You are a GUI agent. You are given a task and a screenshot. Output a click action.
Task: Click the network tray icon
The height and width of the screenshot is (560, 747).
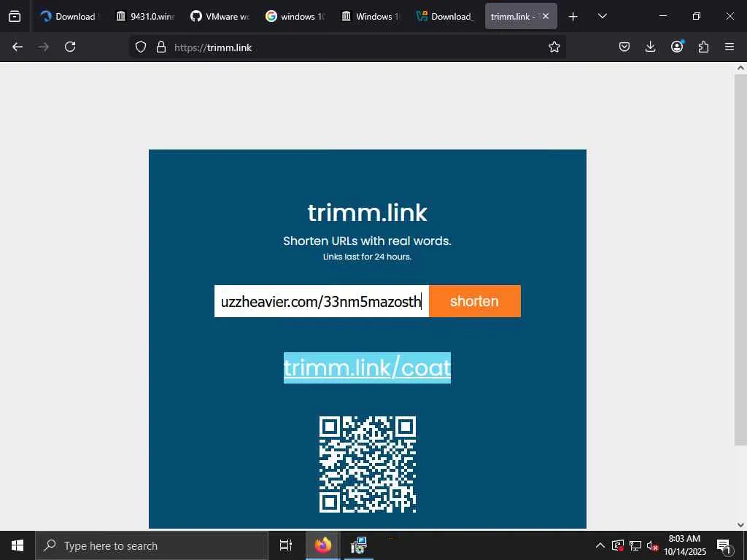click(635, 545)
